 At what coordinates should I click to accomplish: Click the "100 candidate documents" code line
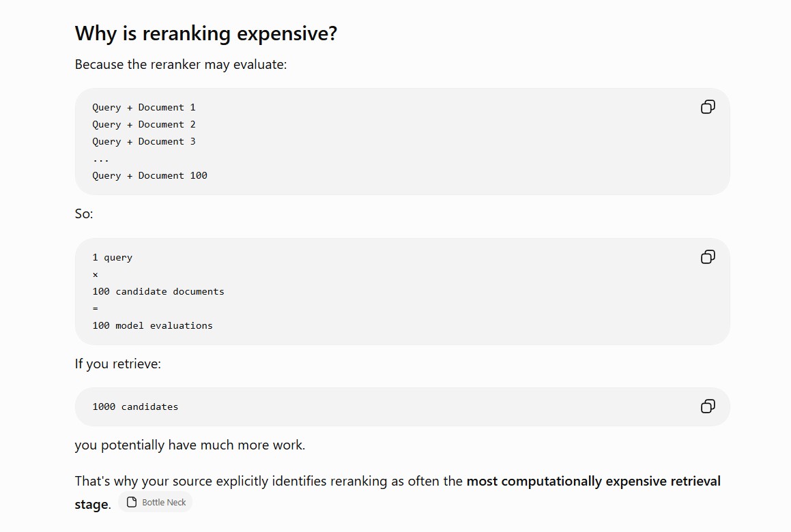(x=158, y=291)
